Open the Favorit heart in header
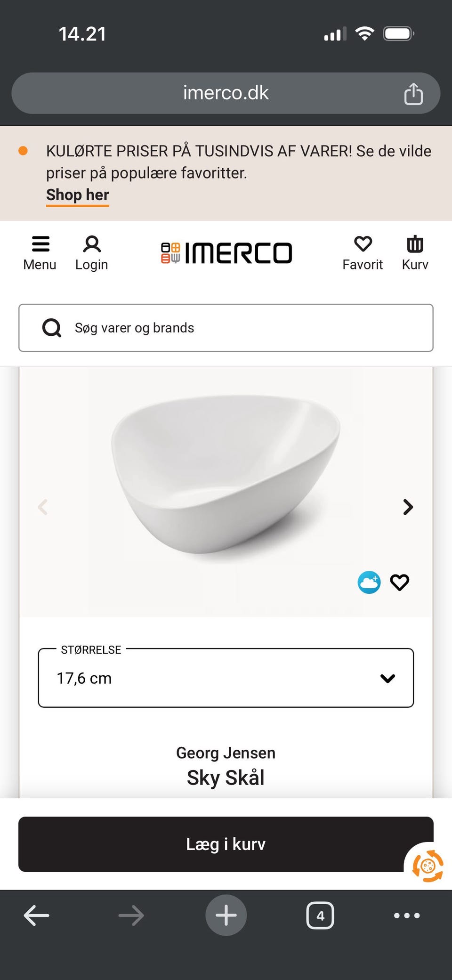The image size is (452, 980). click(x=363, y=253)
